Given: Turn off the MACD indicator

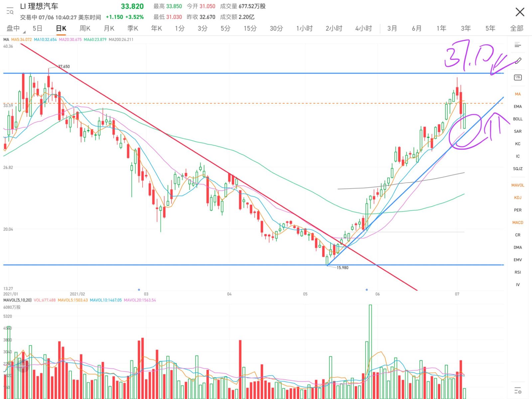Looking at the screenshot, I should point(518,222).
